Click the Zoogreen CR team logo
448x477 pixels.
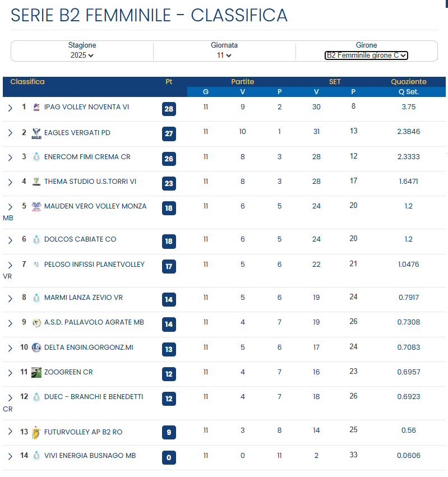click(36, 372)
